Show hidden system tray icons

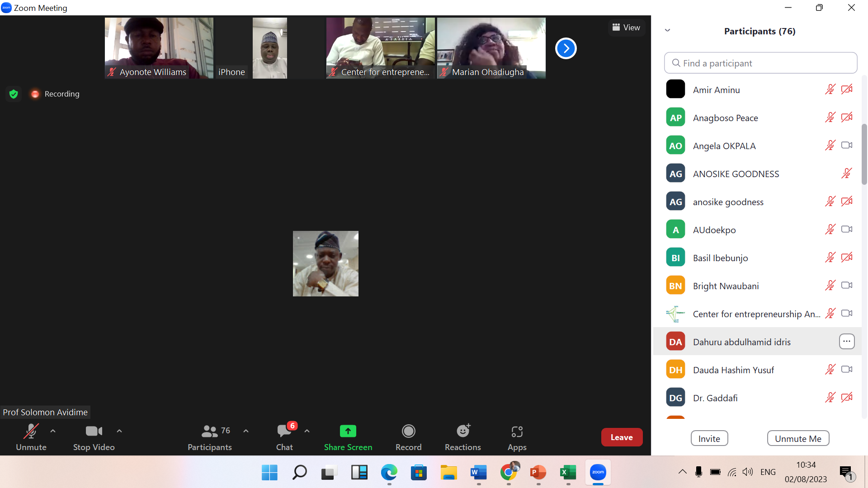pos(683,472)
